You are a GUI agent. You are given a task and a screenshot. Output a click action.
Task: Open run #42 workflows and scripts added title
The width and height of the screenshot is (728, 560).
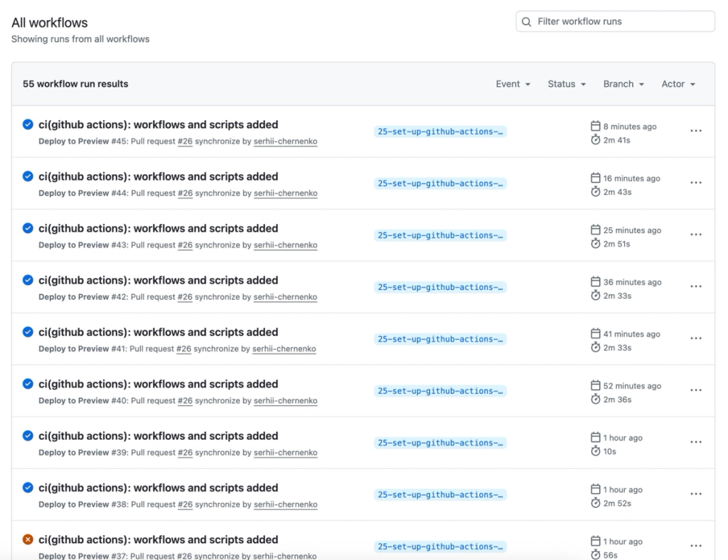coord(159,281)
